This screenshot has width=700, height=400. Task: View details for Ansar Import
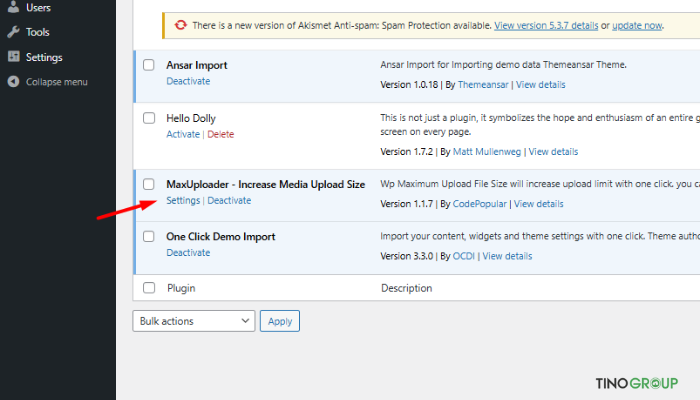pos(541,85)
